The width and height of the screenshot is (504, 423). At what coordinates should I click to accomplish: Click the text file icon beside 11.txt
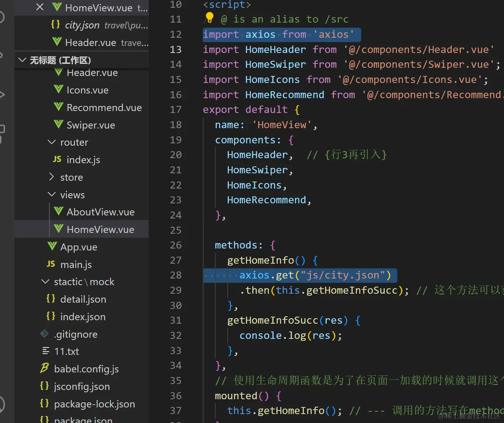point(46,351)
